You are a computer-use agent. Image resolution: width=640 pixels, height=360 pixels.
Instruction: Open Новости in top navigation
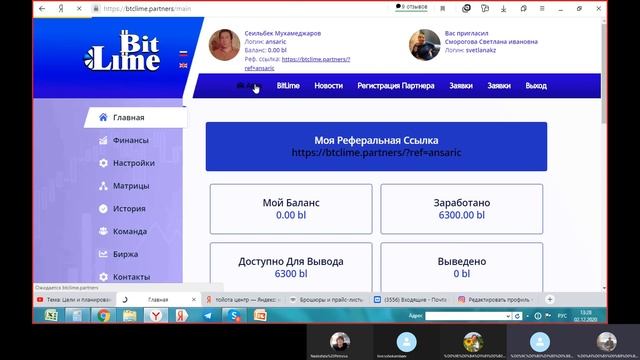click(329, 86)
